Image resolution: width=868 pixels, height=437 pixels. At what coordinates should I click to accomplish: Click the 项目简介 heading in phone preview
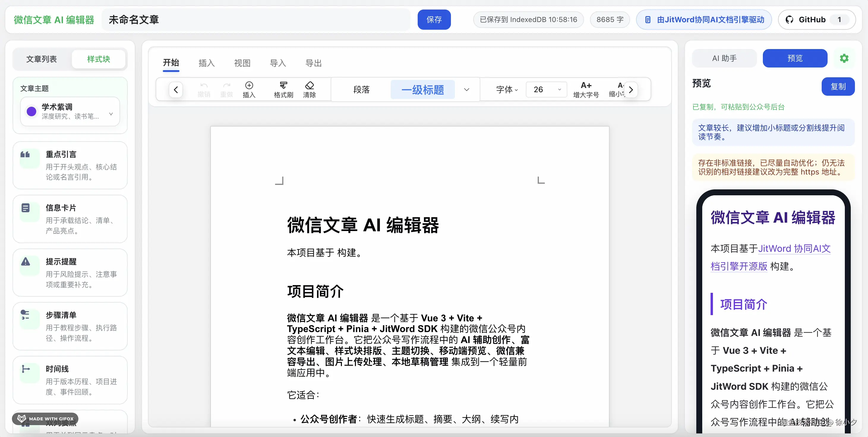coord(744,304)
